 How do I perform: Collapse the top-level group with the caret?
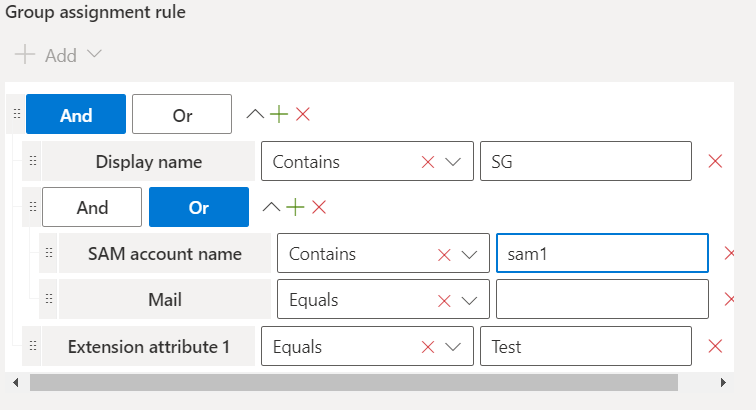(x=256, y=114)
